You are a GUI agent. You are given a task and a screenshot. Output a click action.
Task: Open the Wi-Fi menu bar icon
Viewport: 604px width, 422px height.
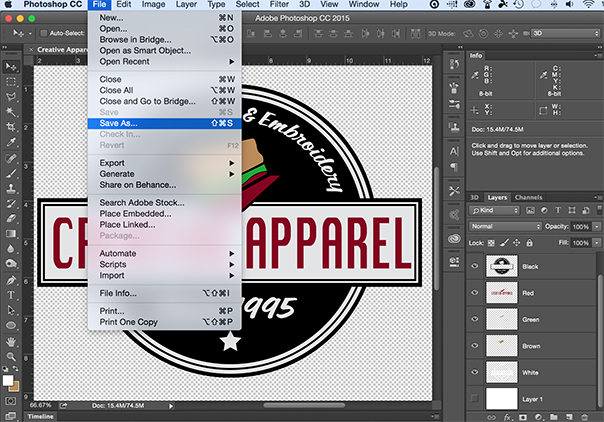coord(589,5)
